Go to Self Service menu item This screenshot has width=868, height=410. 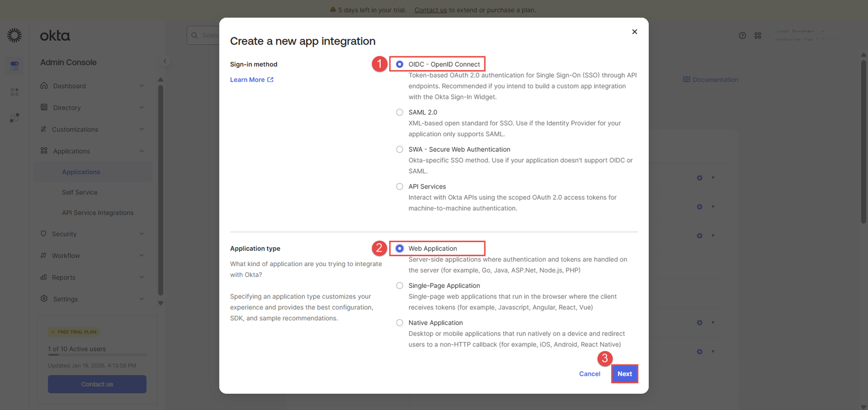[80, 192]
